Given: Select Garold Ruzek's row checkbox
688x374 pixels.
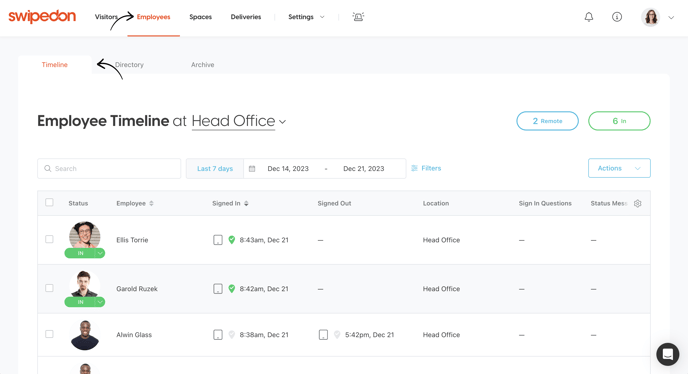Looking at the screenshot, I should (x=49, y=288).
